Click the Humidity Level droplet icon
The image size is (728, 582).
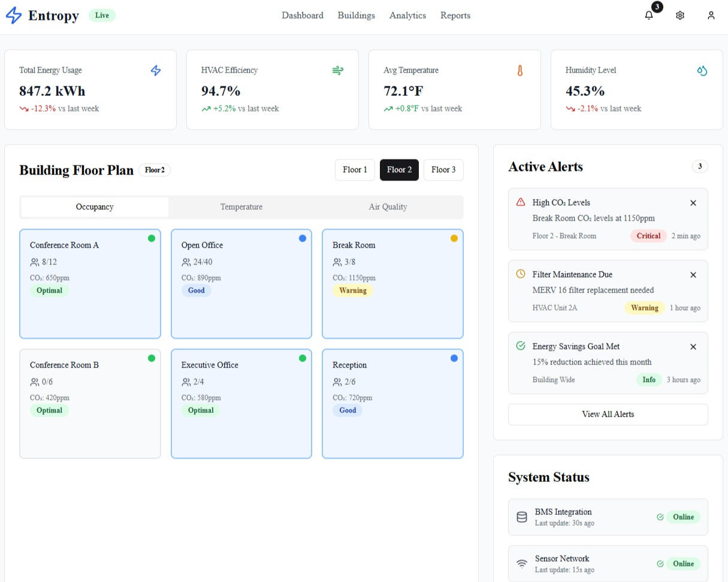point(702,71)
